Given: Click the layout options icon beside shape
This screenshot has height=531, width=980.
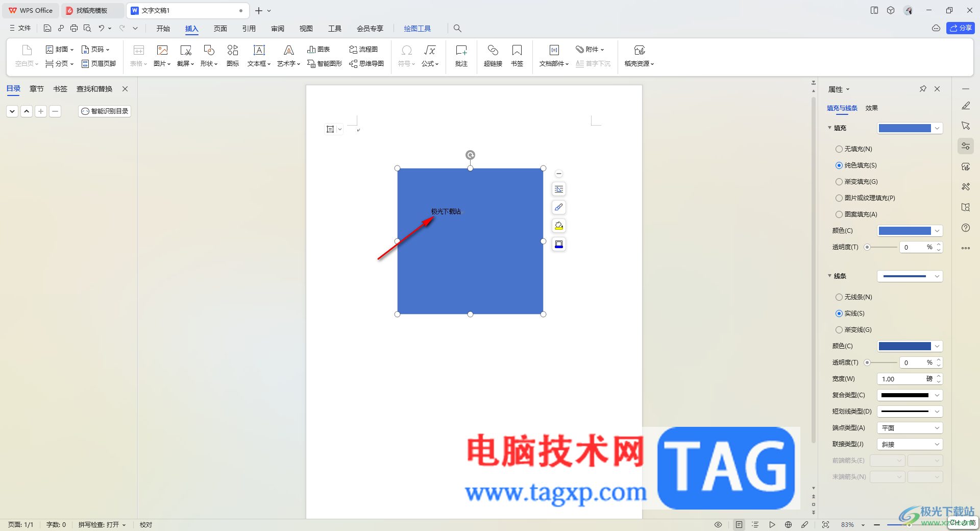Looking at the screenshot, I should point(559,189).
